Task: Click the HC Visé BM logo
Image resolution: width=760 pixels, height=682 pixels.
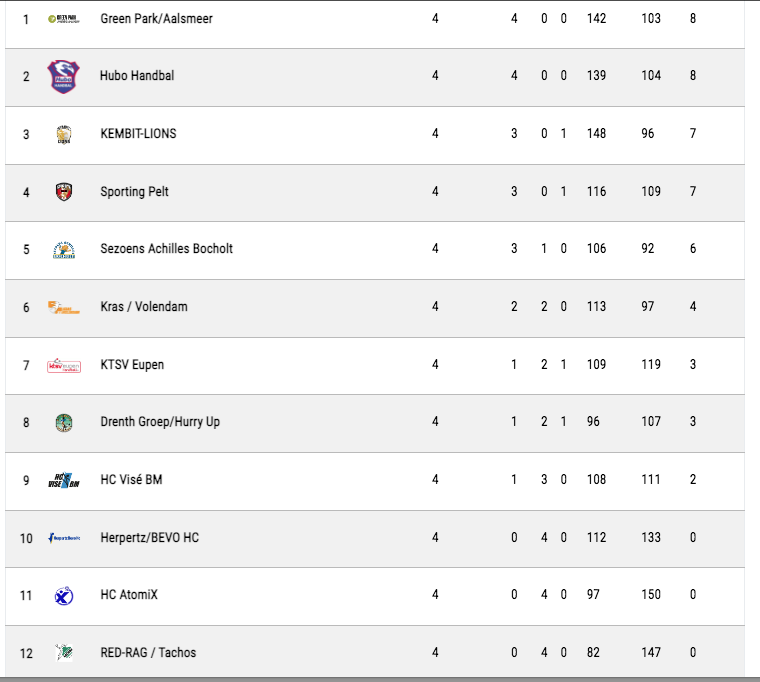Action: [x=63, y=480]
